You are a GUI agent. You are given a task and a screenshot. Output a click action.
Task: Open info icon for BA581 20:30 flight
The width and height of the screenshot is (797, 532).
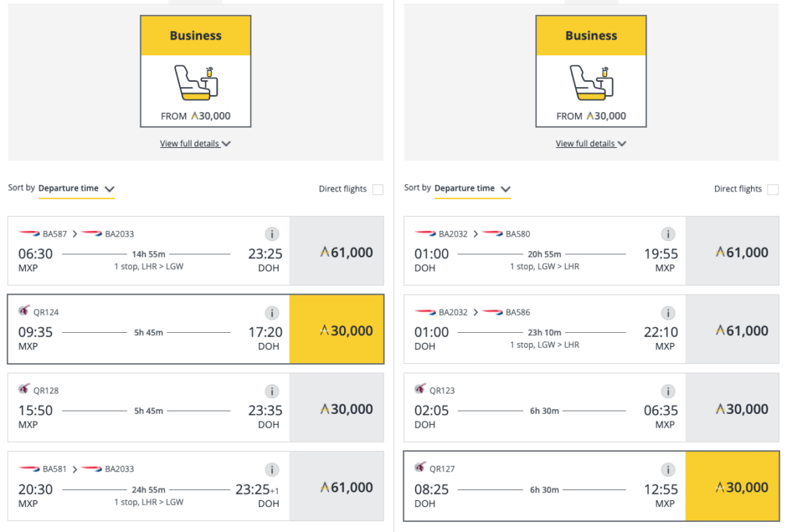(x=272, y=470)
